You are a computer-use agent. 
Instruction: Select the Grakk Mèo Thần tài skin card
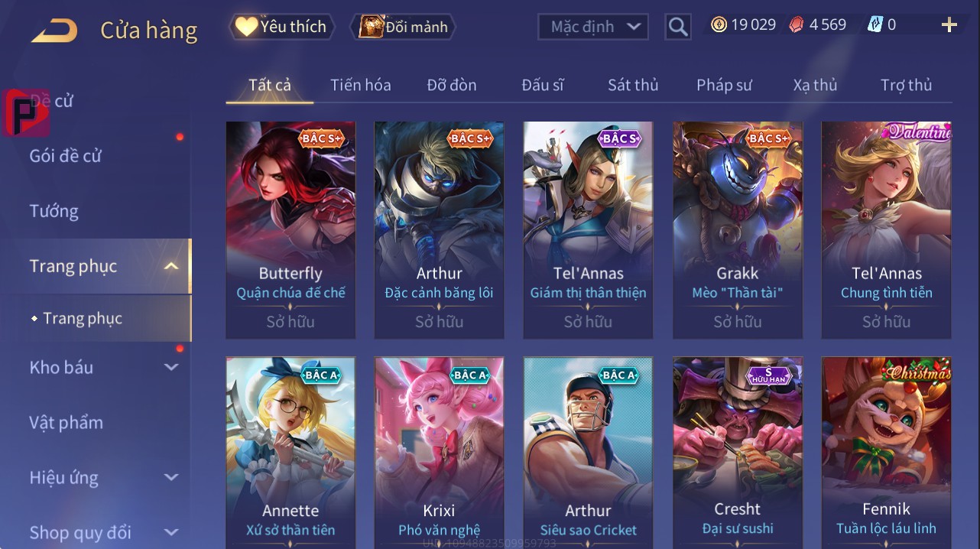pos(738,229)
